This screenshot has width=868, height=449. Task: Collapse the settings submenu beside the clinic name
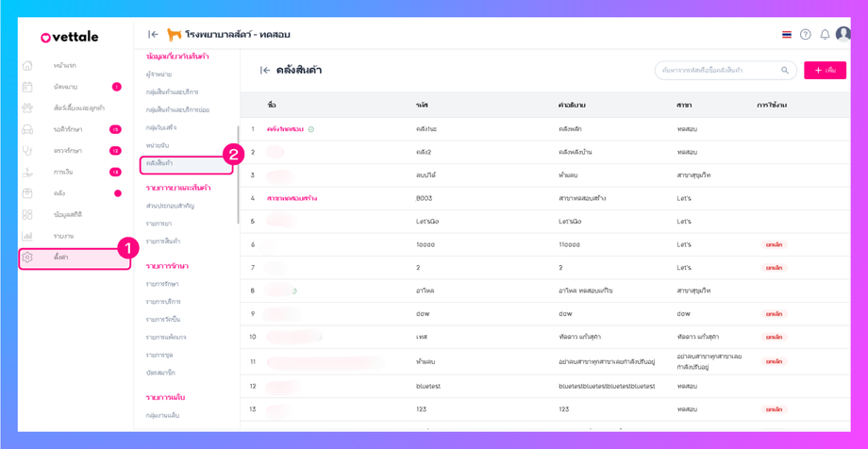tap(153, 35)
